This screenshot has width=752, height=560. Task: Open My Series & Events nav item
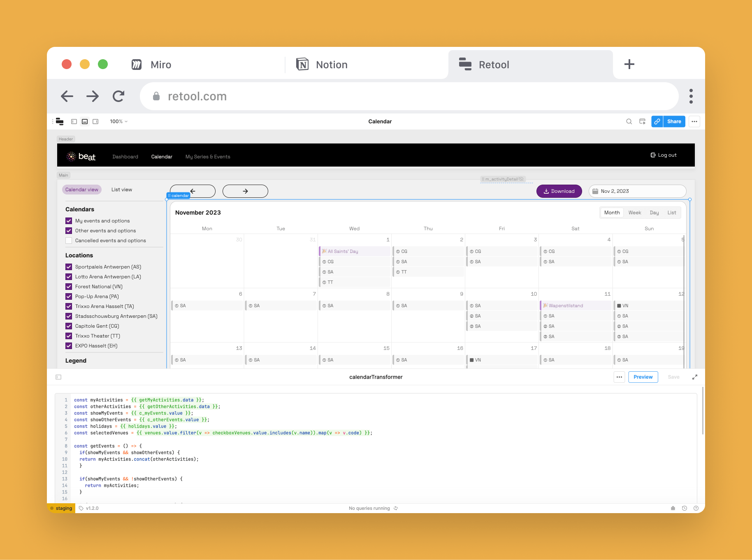click(208, 157)
